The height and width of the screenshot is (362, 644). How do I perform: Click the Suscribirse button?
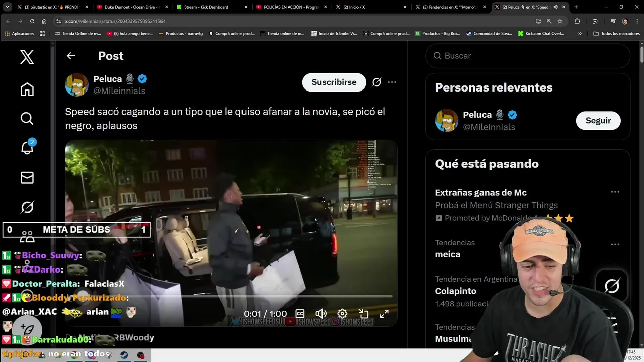[334, 82]
